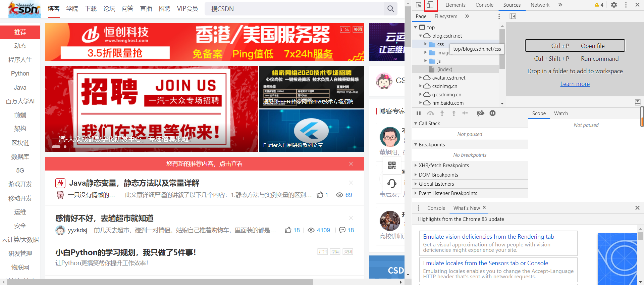Screen dimensions: 644x285
Task: Switch to the Watch tab
Action: pyautogui.click(x=561, y=113)
